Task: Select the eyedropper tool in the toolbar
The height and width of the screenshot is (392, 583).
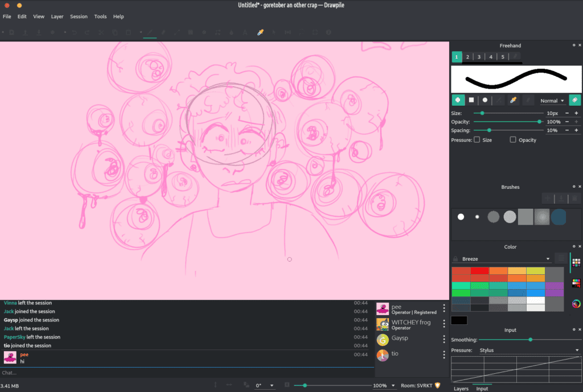Action: pos(260,32)
